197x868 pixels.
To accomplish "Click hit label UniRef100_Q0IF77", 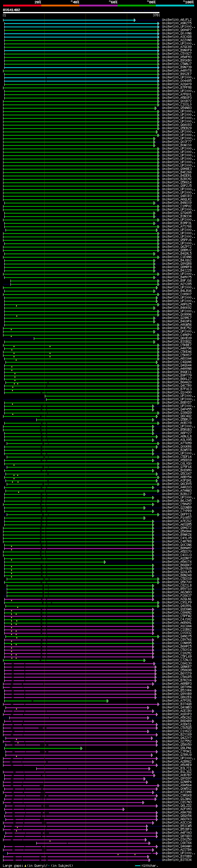I will coord(177,142).
